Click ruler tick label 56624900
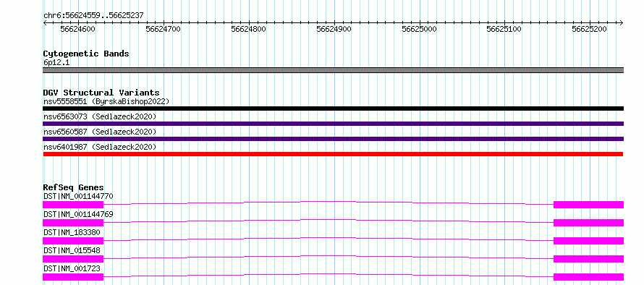 [x=334, y=29]
